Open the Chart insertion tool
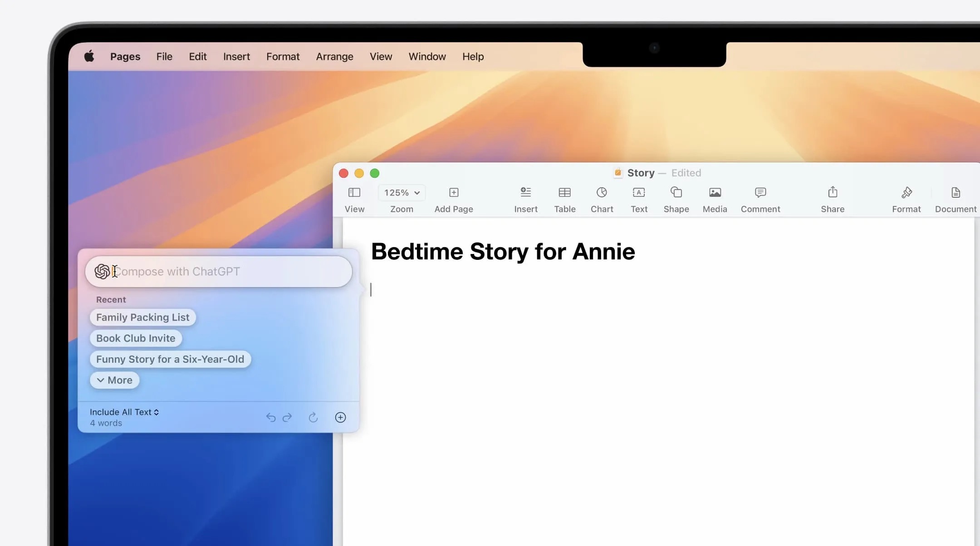 pyautogui.click(x=601, y=199)
